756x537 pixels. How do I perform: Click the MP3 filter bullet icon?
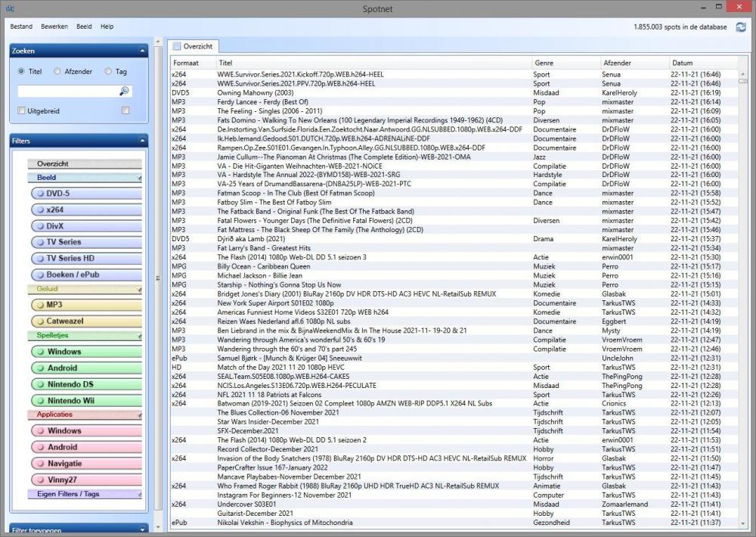click(x=39, y=305)
